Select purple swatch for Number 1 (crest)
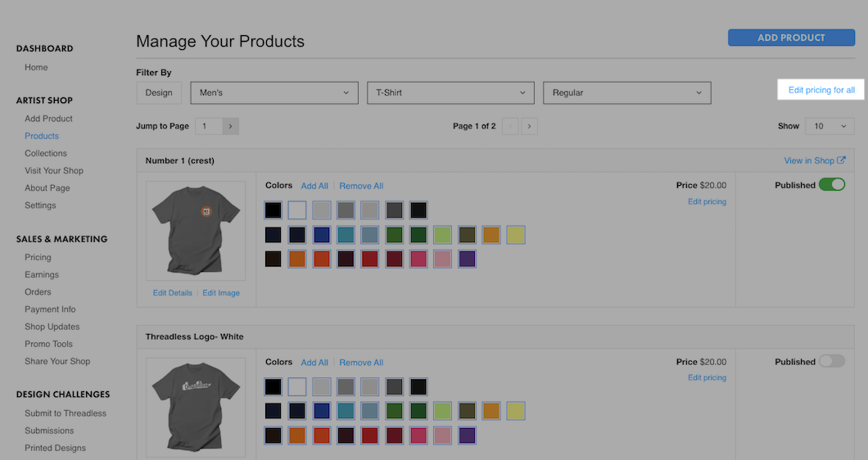The image size is (868, 460). click(x=468, y=259)
